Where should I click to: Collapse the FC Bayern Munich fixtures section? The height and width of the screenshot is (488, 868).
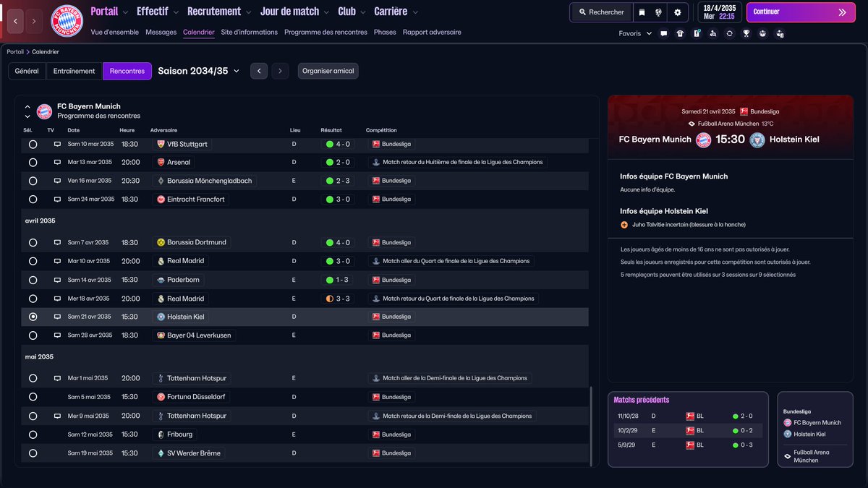27,106
